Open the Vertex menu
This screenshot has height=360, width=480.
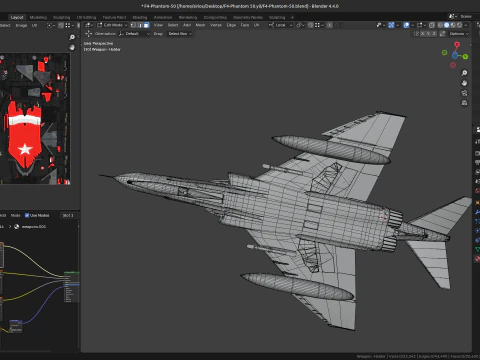point(216,25)
